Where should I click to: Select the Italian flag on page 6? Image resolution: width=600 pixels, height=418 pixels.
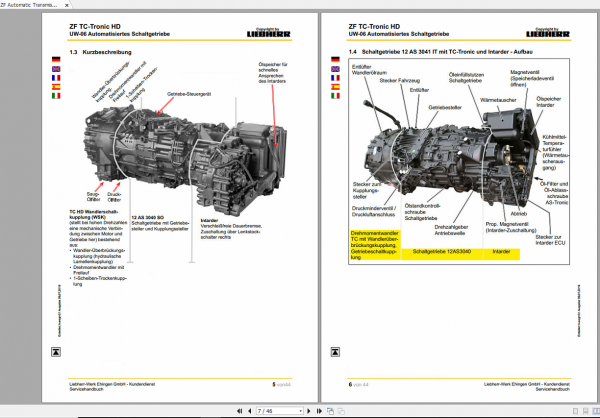point(335,96)
